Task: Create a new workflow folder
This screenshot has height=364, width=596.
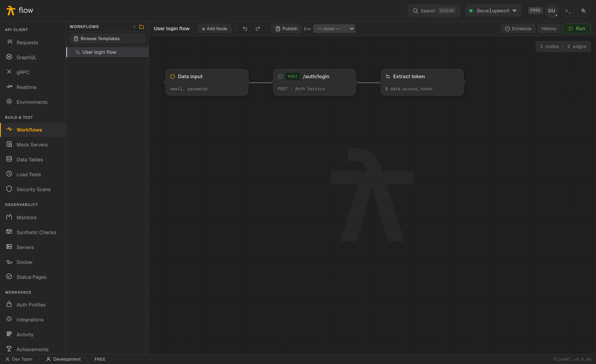Action: (x=142, y=27)
